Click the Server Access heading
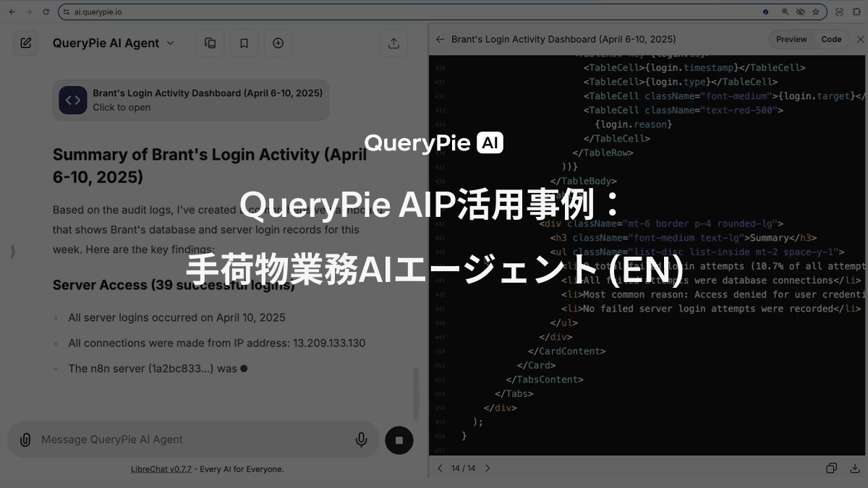This screenshot has width=868, height=488. [174, 285]
